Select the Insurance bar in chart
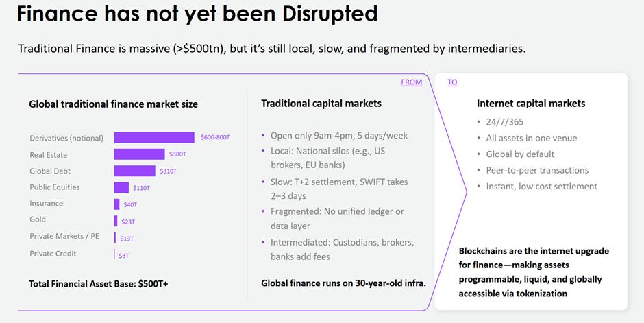The image size is (644, 323). click(116, 204)
